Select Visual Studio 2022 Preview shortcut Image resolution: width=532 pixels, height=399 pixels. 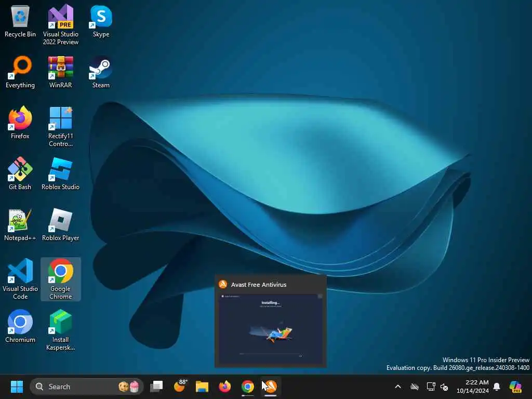[x=61, y=24]
